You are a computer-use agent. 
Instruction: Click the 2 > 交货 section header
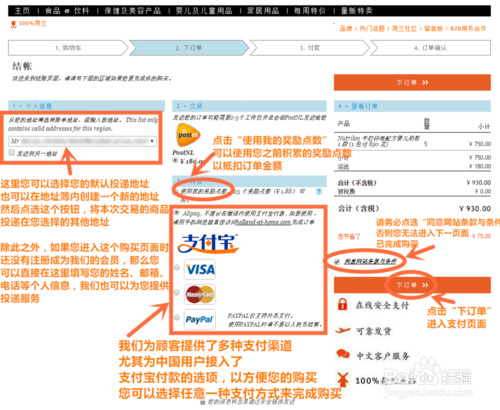[x=249, y=106]
